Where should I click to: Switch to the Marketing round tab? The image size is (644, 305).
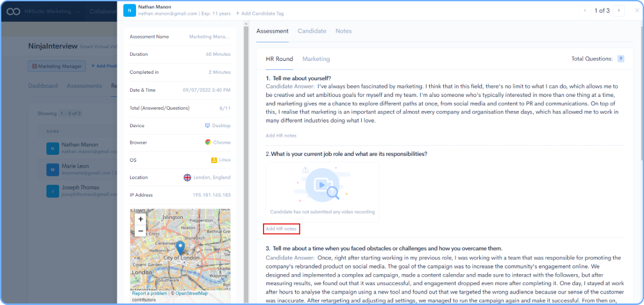coord(316,59)
